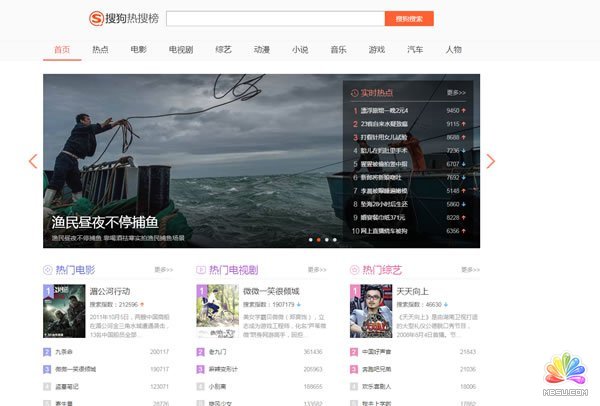Viewport: 600px width, 406px height.
Task: Click rank 2 badge next to 九条命
Action: (47, 351)
